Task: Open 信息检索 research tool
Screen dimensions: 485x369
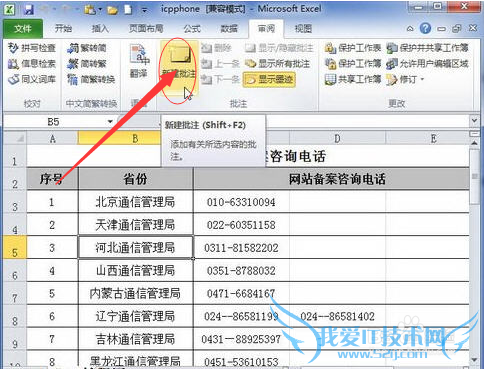Action: 31,64
